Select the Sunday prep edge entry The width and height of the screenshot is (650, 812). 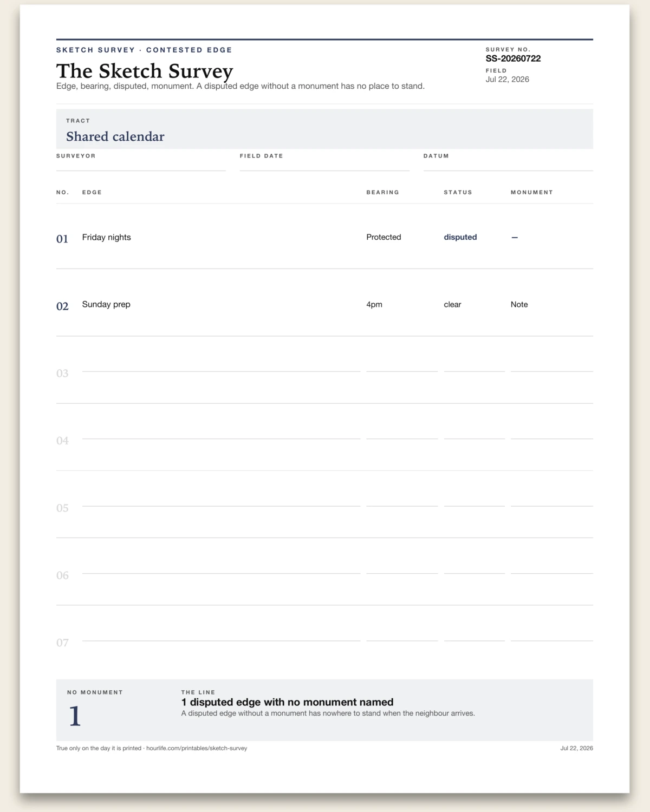[x=106, y=304]
